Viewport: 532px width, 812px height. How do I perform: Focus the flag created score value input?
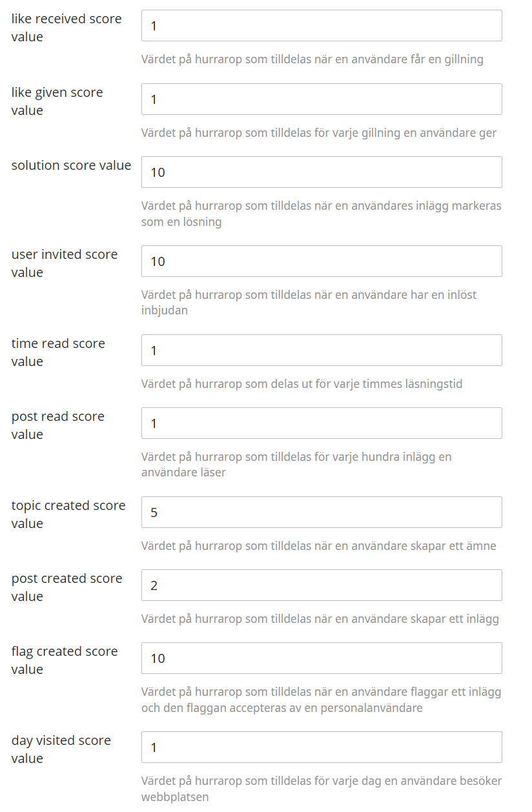click(322, 658)
